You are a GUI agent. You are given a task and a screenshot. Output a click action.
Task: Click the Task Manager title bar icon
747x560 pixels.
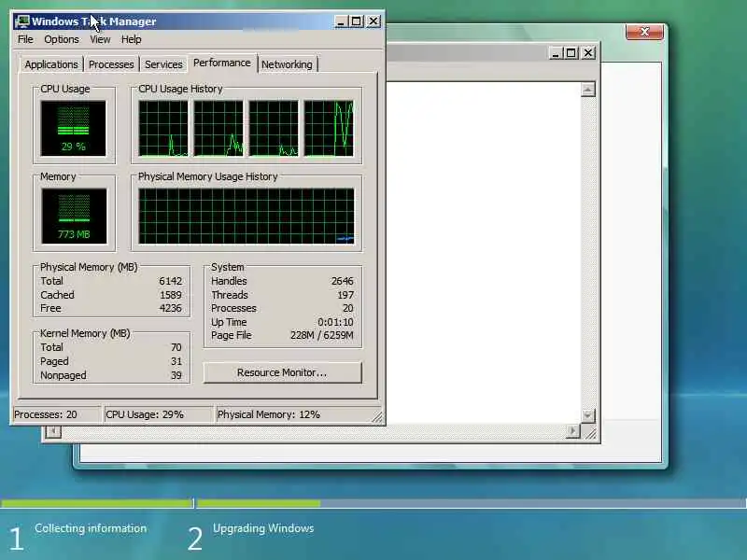(x=22, y=21)
